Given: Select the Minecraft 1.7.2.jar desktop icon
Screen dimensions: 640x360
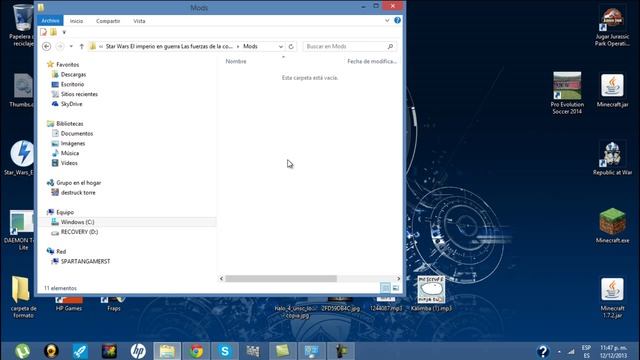Looking at the screenshot, I should [612, 298].
